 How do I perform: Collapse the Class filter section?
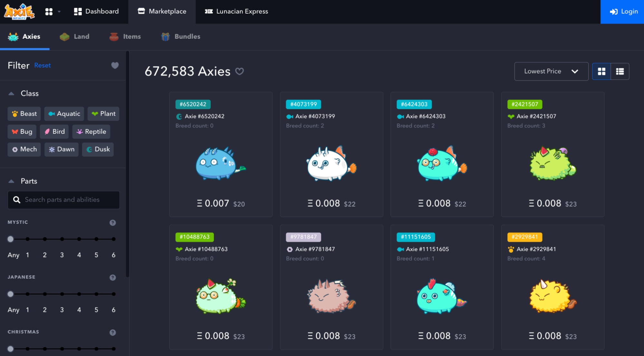point(11,94)
